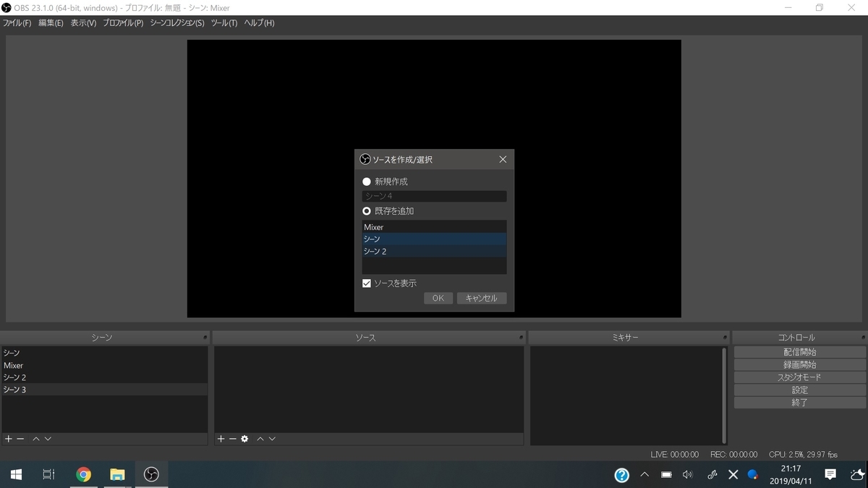The image size is (868, 488).
Task: Open the 編集(E) menu
Action: [x=51, y=23]
